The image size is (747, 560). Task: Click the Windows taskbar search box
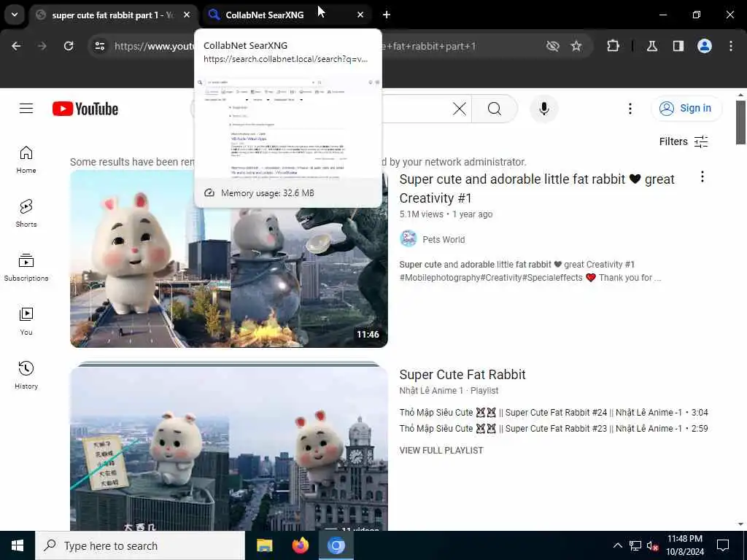pos(140,545)
